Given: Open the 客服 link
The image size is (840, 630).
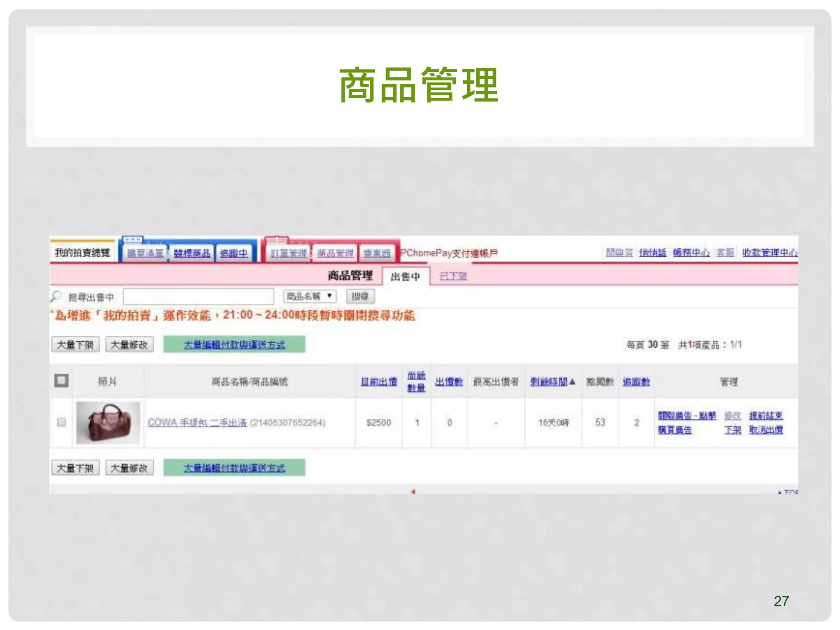Looking at the screenshot, I should (x=725, y=253).
